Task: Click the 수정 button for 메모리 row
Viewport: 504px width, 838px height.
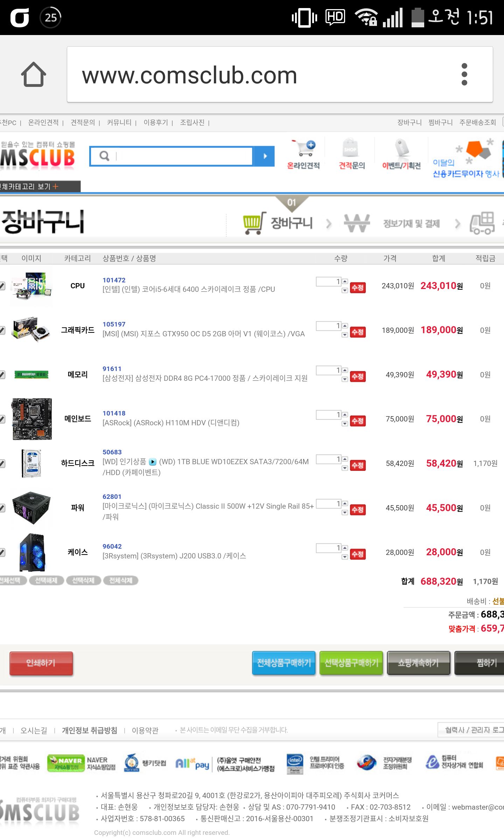Action: pyautogui.click(x=358, y=377)
